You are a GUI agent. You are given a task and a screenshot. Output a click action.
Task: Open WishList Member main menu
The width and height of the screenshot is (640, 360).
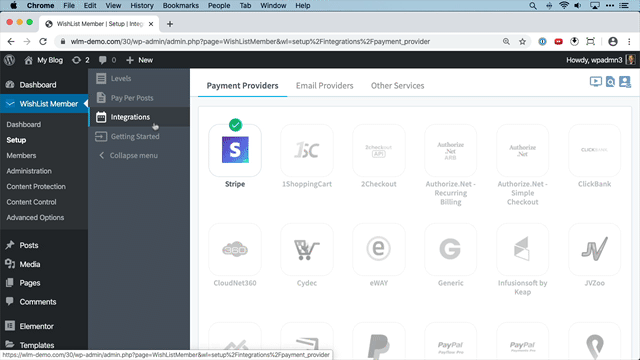pos(44,104)
